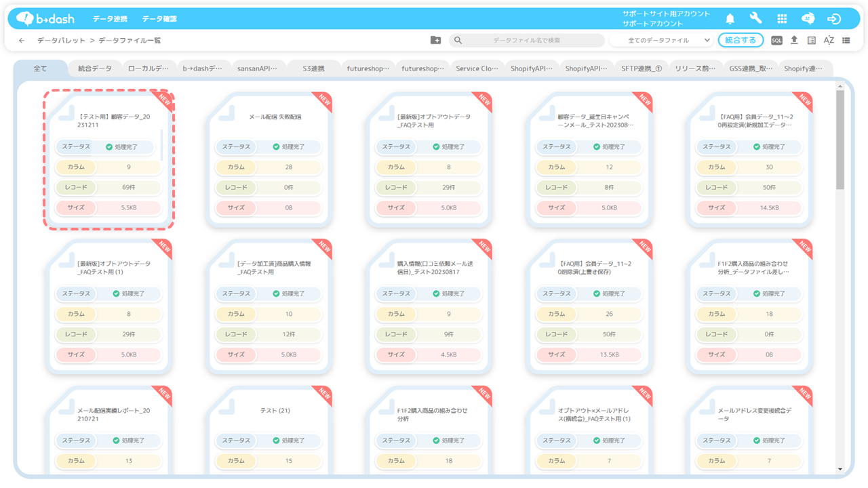The height and width of the screenshot is (488, 868).
Task: Open 購入情報(口コミ依頼メール送信日) card
Action: tap(429, 306)
